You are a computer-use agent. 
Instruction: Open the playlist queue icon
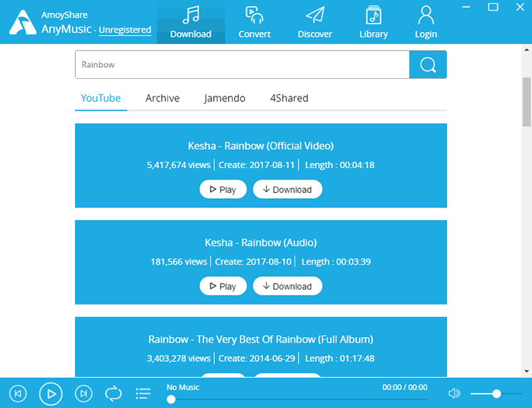[143, 394]
